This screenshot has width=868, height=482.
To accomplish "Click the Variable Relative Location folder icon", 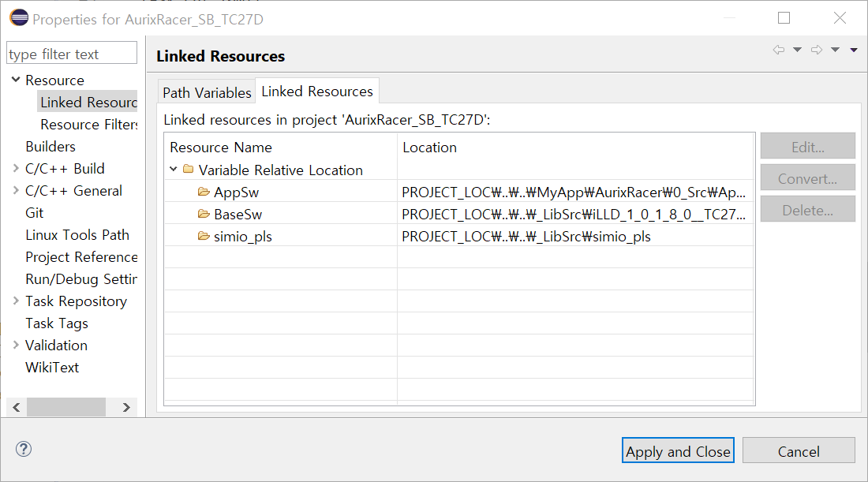I will tap(189, 169).
